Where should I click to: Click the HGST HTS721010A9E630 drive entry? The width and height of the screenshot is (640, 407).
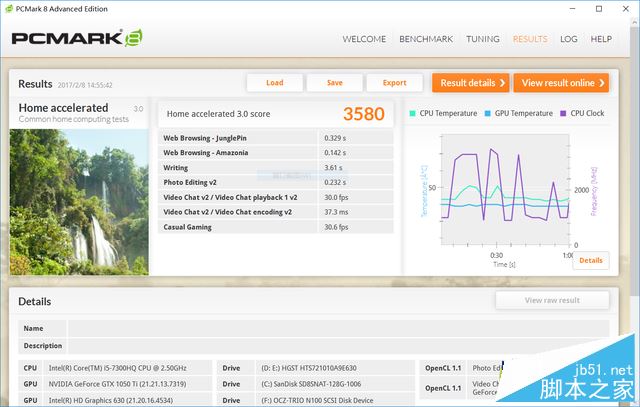click(x=309, y=368)
